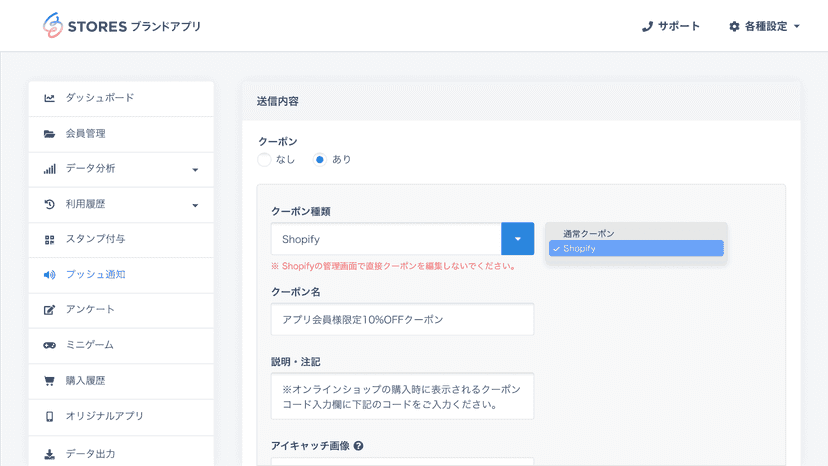Open the coupon type blue dropdown arrow
This screenshot has height=466, width=828.
click(518, 239)
